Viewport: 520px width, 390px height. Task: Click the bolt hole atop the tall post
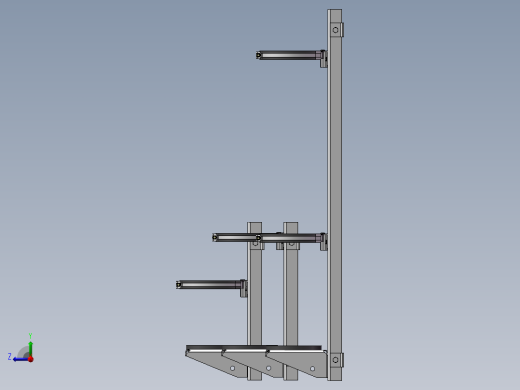pos(336,30)
